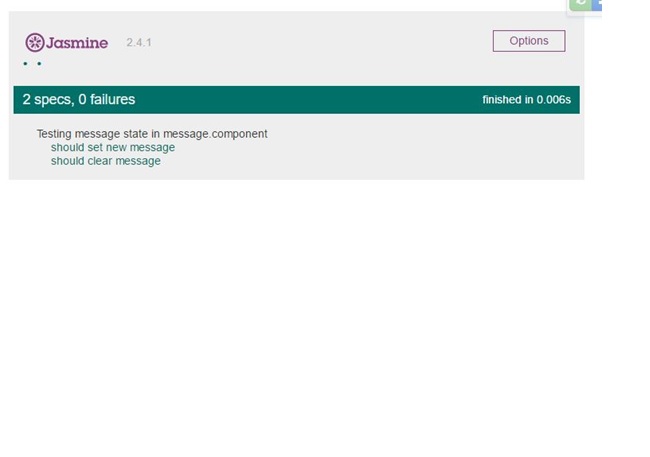Screen dimensions: 650x457
Task: Open the Options menu
Action: point(529,41)
